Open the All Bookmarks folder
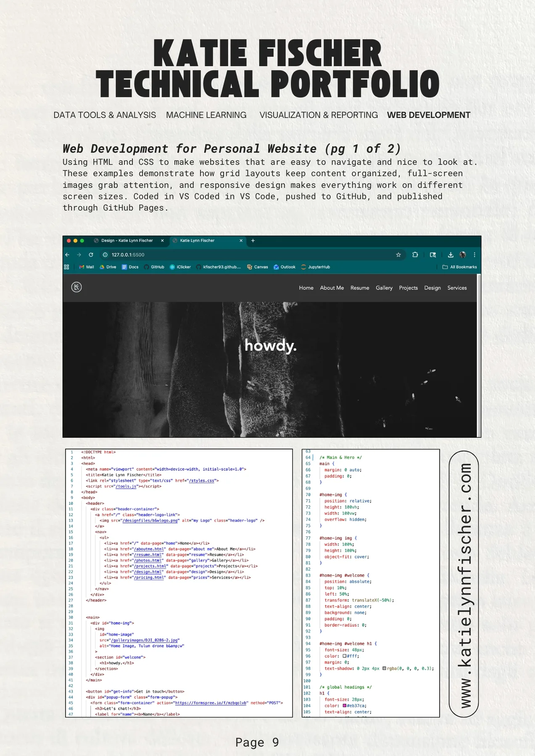 [459, 267]
